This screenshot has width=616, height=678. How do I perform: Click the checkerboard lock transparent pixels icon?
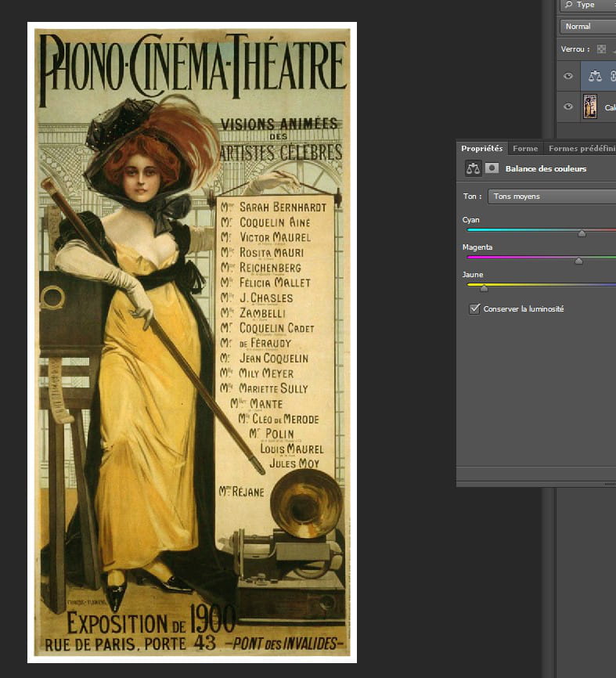[x=601, y=49]
